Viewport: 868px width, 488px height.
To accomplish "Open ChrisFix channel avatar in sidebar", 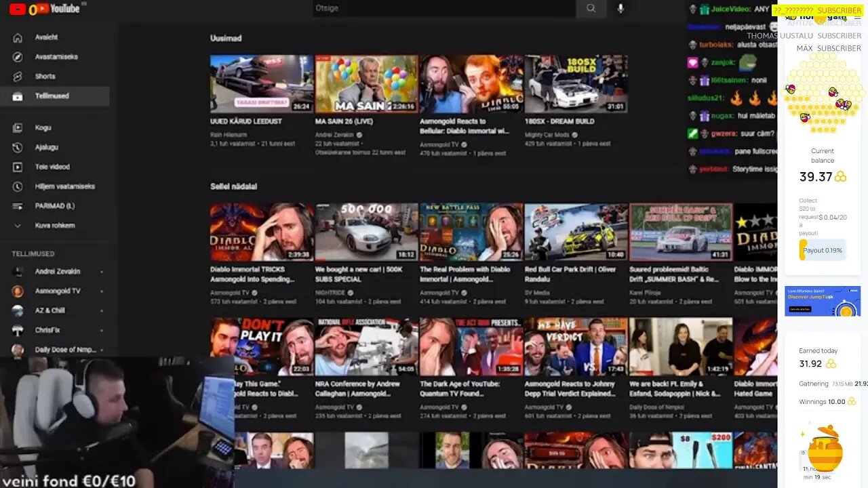I will point(18,330).
